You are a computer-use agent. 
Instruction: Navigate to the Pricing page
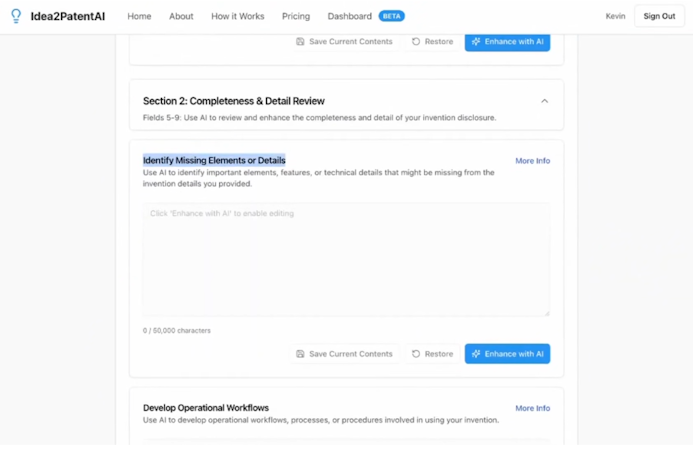(296, 16)
